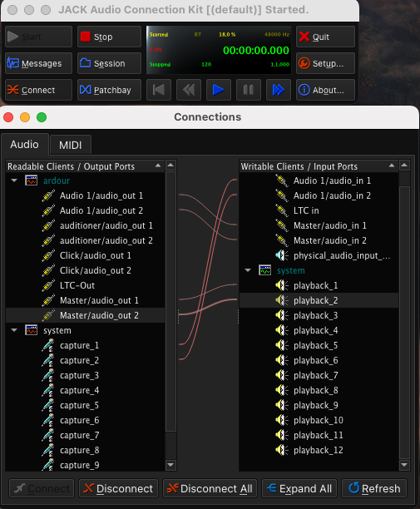Sort by Writable Clients / Input Ports header
420x509 pixels.
(319, 166)
